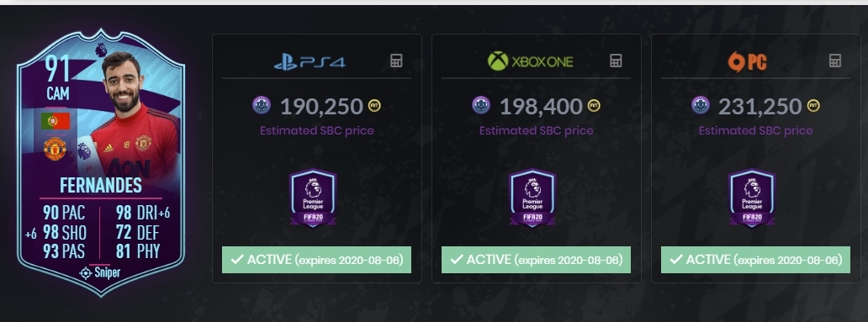Open the Xbox One price calculator icon
The height and width of the screenshot is (322, 868).
(616, 61)
